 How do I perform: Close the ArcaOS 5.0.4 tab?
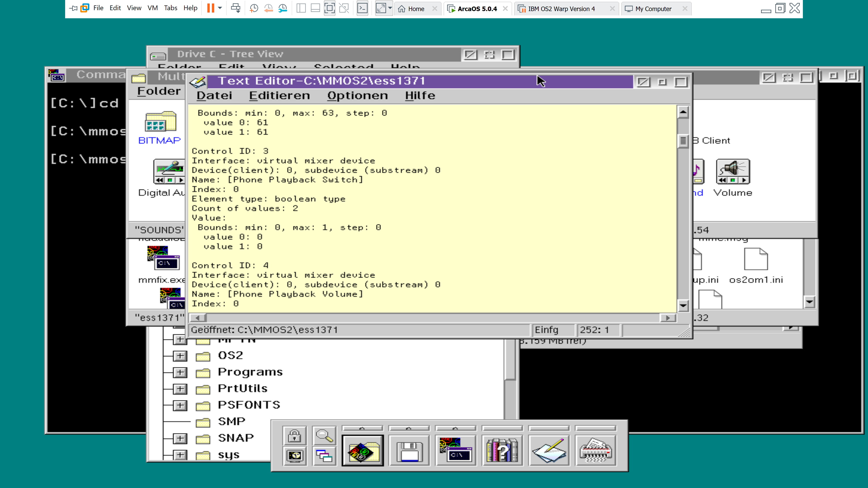coord(505,9)
